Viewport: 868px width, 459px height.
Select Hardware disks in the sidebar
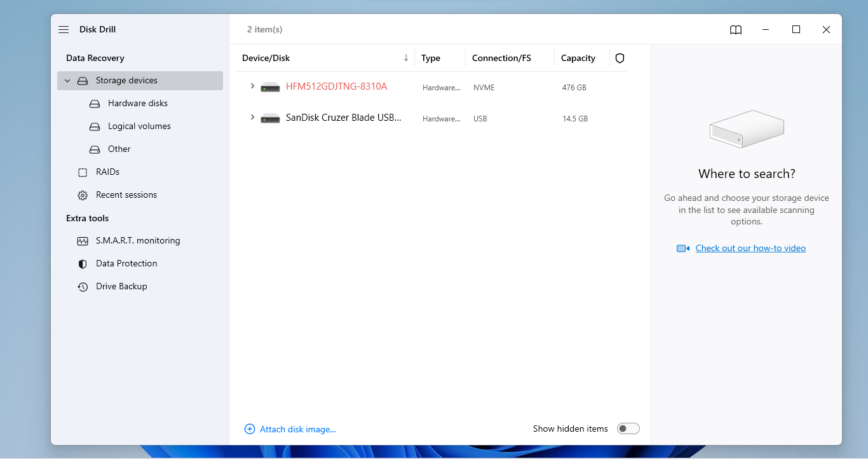click(x=138, y=103)
